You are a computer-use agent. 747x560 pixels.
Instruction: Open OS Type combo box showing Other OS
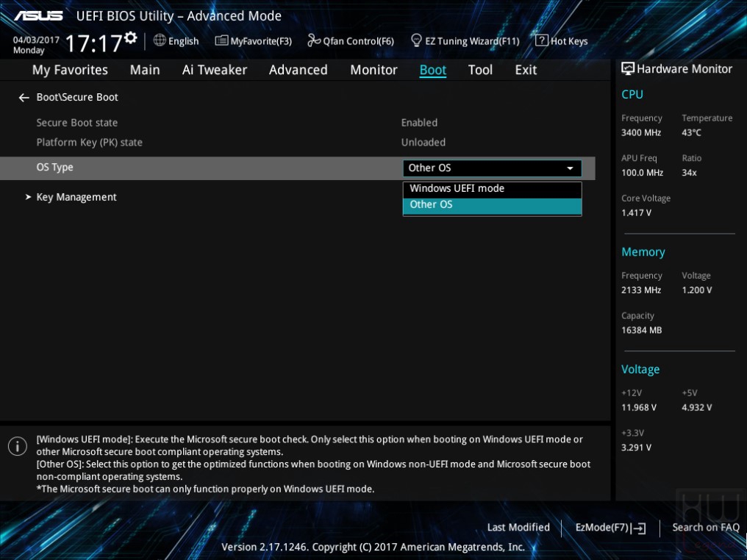tap(492, 168)
